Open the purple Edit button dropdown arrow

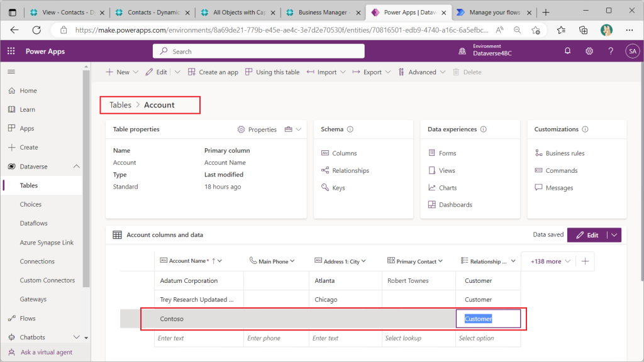tap(614, 235)
